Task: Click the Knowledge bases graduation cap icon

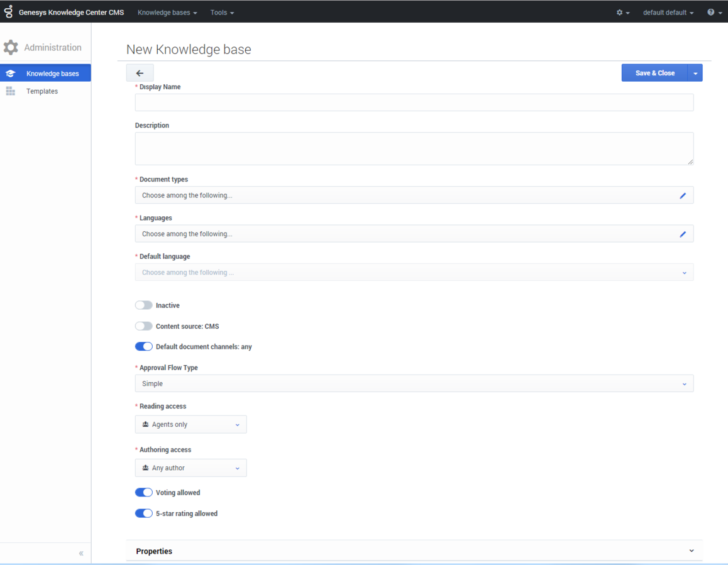Action: (10, 74)
